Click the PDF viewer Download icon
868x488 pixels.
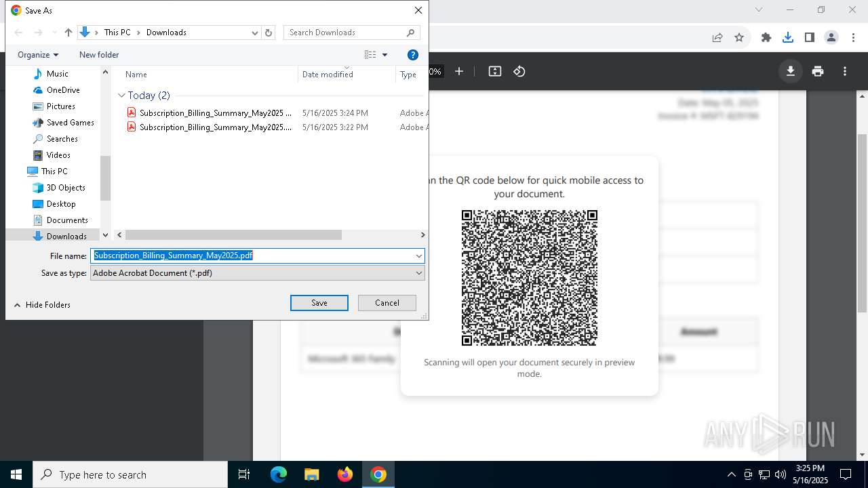pyautogui.click(x=790, y=71)
